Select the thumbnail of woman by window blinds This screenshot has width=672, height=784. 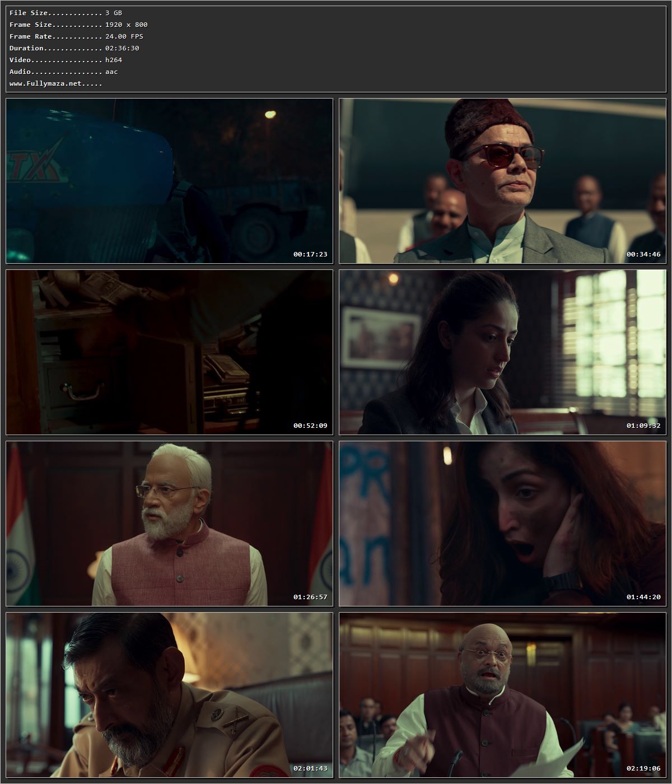503,352
